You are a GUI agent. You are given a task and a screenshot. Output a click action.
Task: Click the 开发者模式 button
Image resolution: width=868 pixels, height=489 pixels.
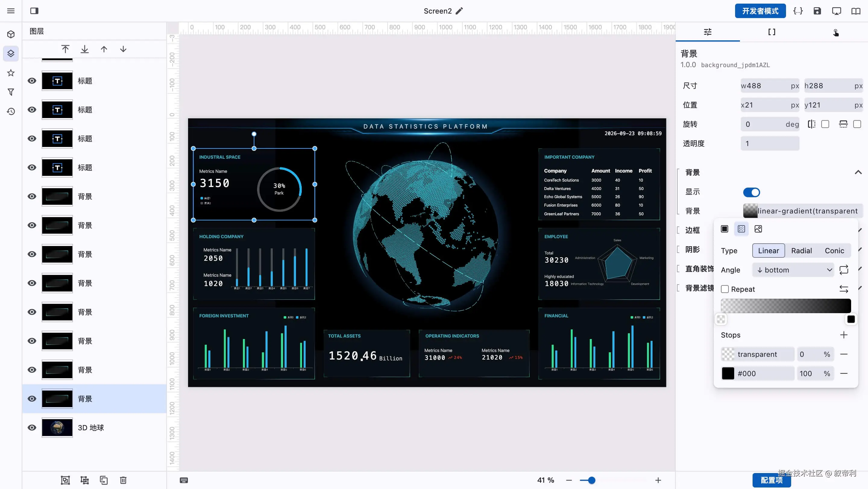[x=760, y=11]
